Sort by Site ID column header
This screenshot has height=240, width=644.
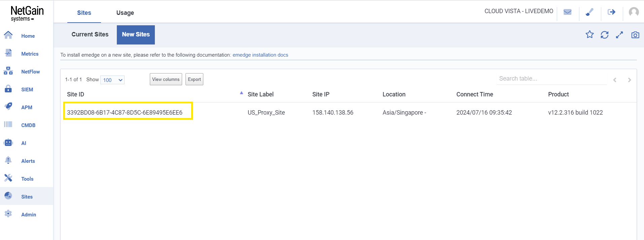click(x=75, y=94)
